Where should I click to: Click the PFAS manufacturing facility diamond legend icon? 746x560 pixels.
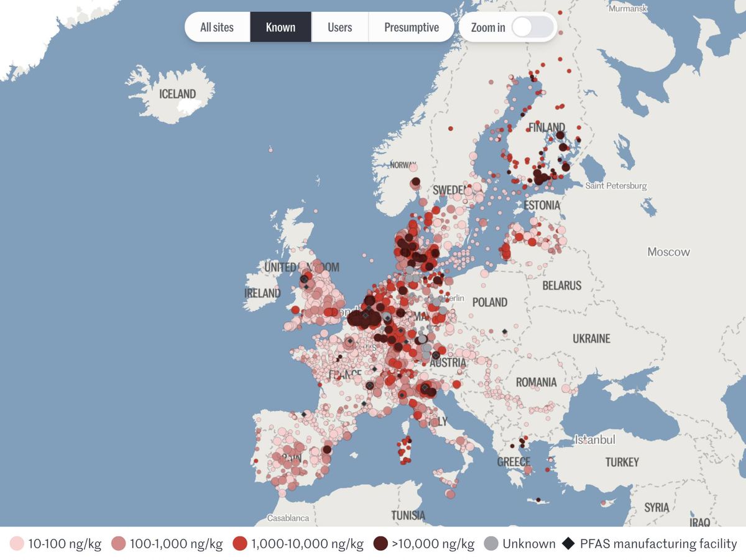coord(568,544)
